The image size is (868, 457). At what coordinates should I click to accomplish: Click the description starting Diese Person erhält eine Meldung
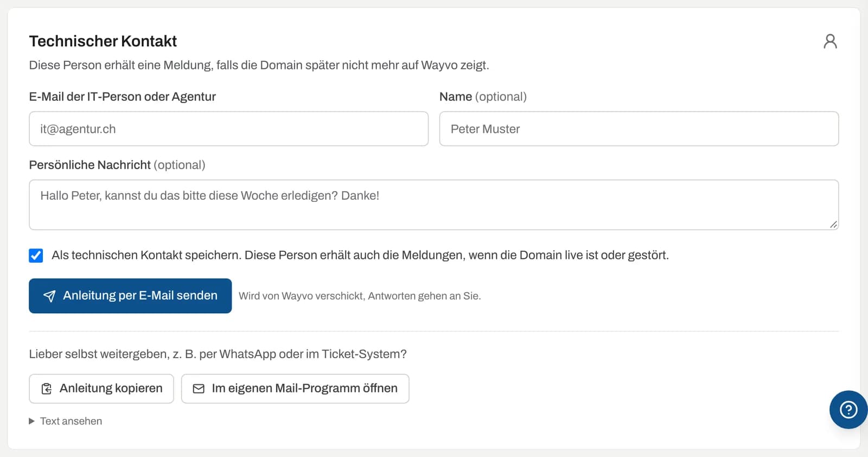click(259, 65)
